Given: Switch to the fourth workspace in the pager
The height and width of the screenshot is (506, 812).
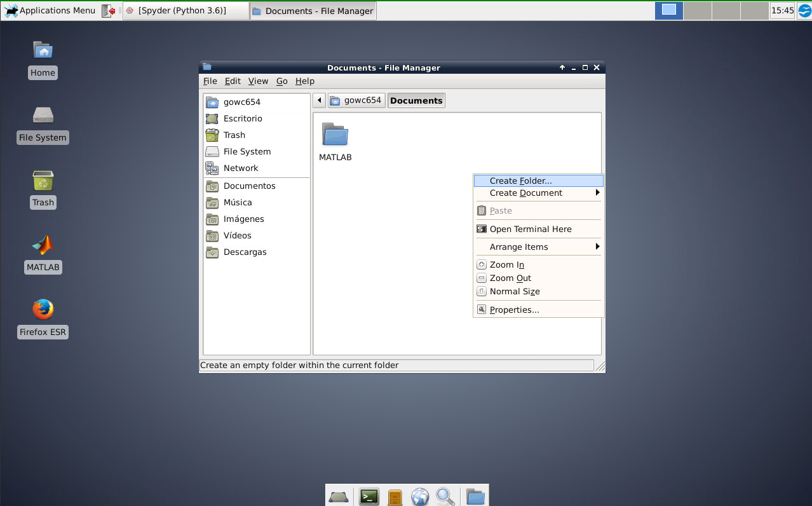Looking at the screenshot, I should pyautogui.click(x=755, y=11).
